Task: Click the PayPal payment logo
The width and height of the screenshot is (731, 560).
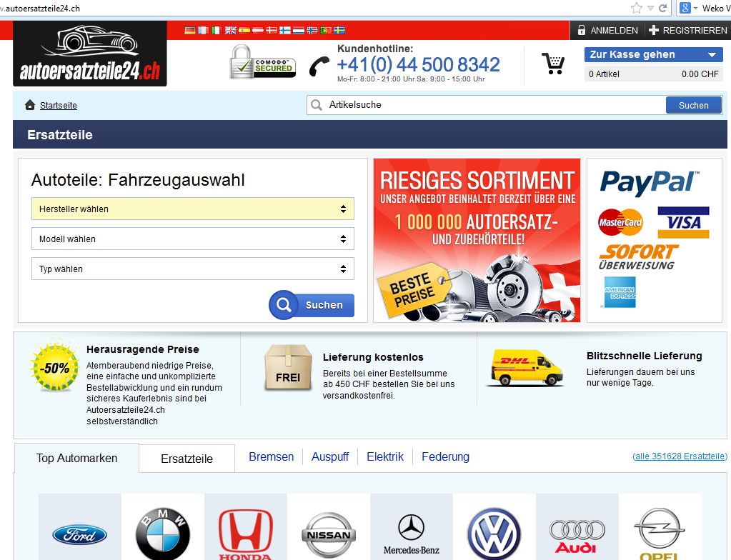Action: (x=650, y=183)
